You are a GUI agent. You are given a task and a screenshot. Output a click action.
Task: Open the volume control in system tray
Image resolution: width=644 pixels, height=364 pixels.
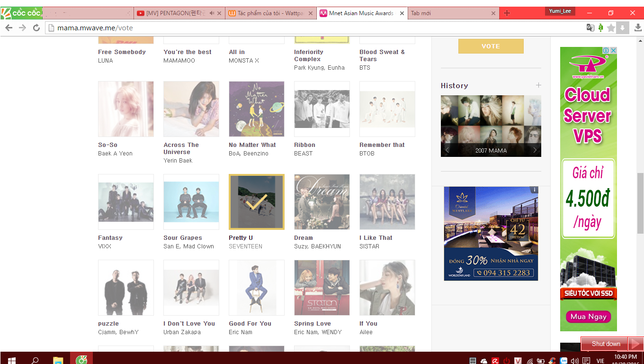coord(575,361)
